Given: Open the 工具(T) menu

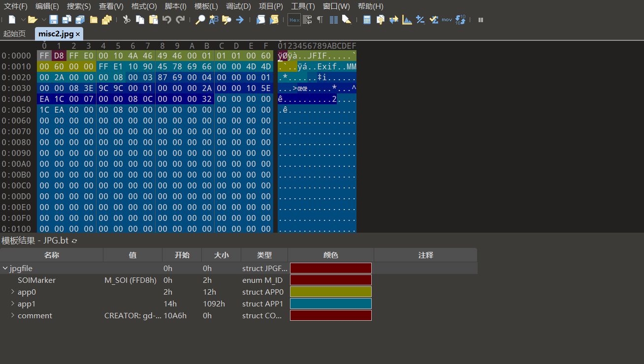Looking at the screenshot, I should pos(303,6).
